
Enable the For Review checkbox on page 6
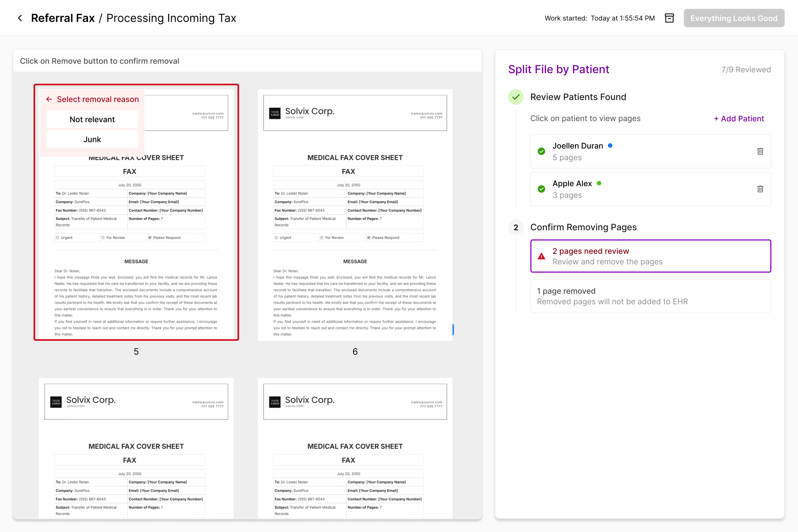(321, 237)
